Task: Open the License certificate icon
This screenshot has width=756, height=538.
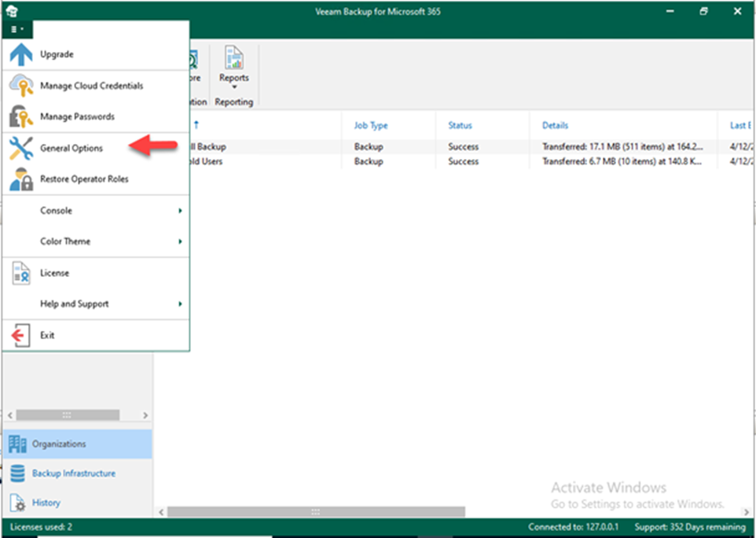Action: point(20,273)
